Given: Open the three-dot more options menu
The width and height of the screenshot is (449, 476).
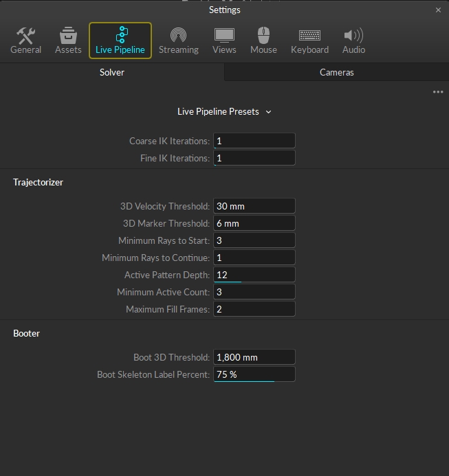Looking at the screenshot, I should [x=438, y=92].
